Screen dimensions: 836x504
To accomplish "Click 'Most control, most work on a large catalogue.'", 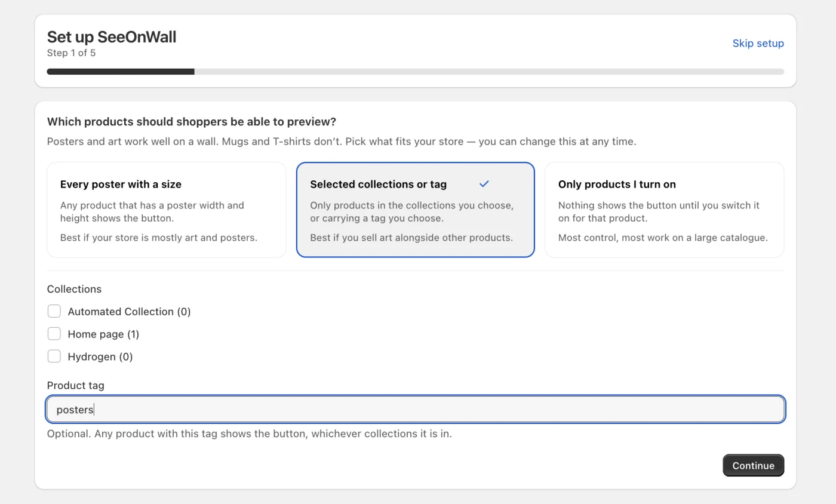I will (663, 238).
